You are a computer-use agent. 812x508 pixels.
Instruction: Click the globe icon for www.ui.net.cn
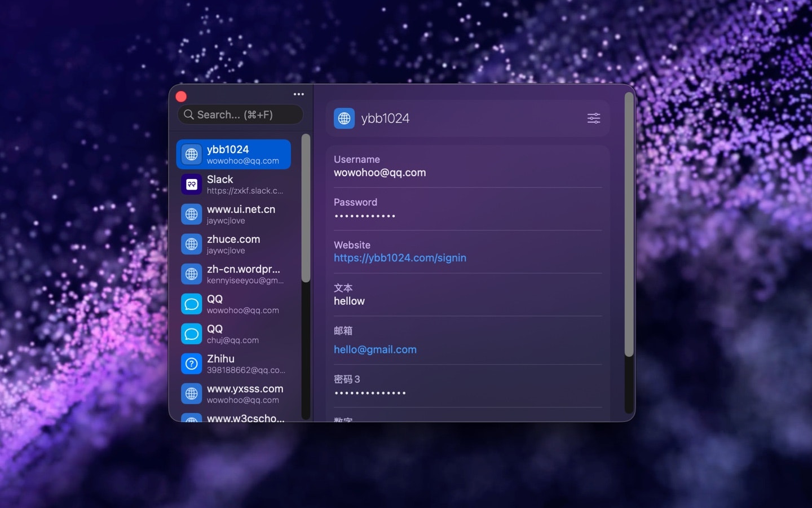point(192,214)
